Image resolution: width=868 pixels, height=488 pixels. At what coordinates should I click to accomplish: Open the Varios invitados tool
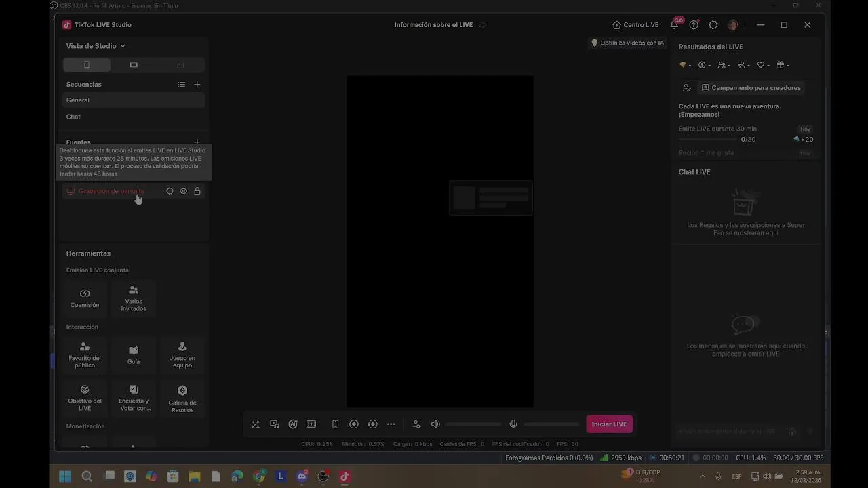pos(134,298)
